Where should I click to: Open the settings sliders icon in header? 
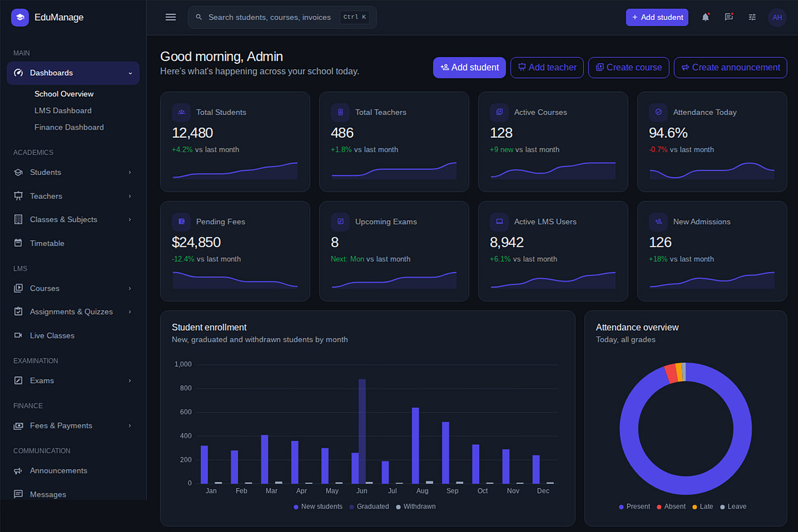(x=752, y=17)
